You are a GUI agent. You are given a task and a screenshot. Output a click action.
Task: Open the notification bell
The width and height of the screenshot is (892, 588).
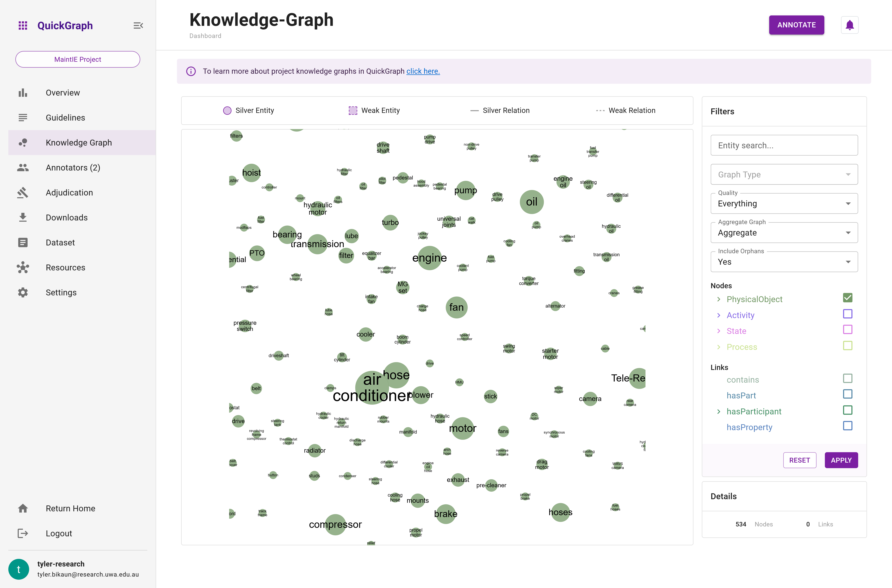849,25
